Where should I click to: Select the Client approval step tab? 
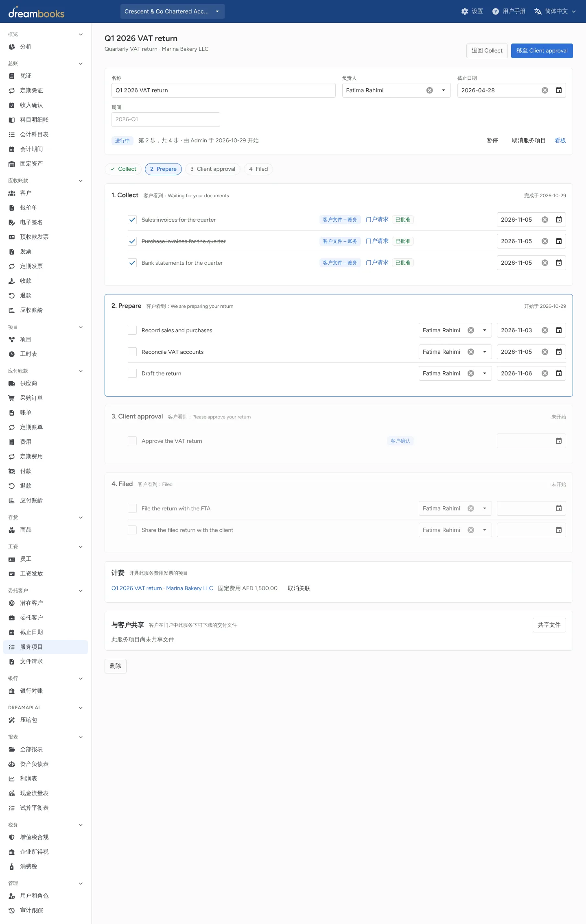coord(213,169)
